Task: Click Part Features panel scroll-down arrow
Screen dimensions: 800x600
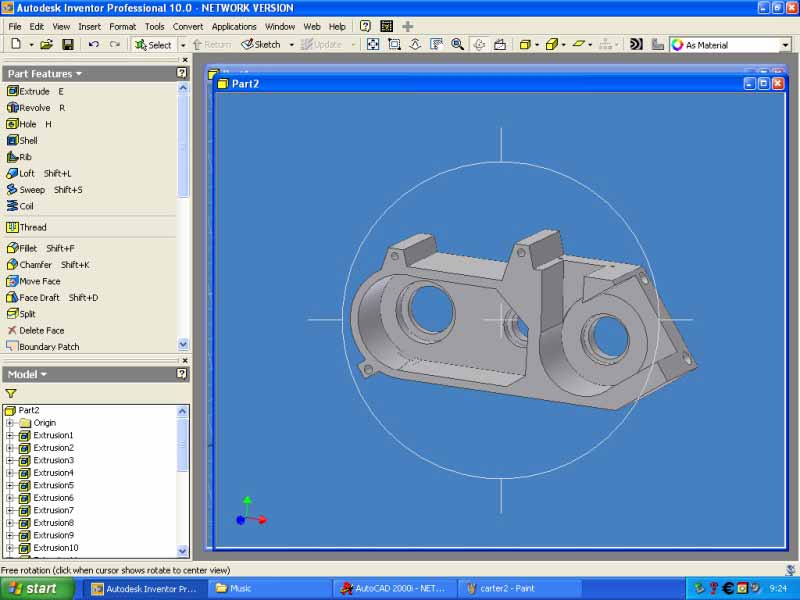Action: [184, 344]
